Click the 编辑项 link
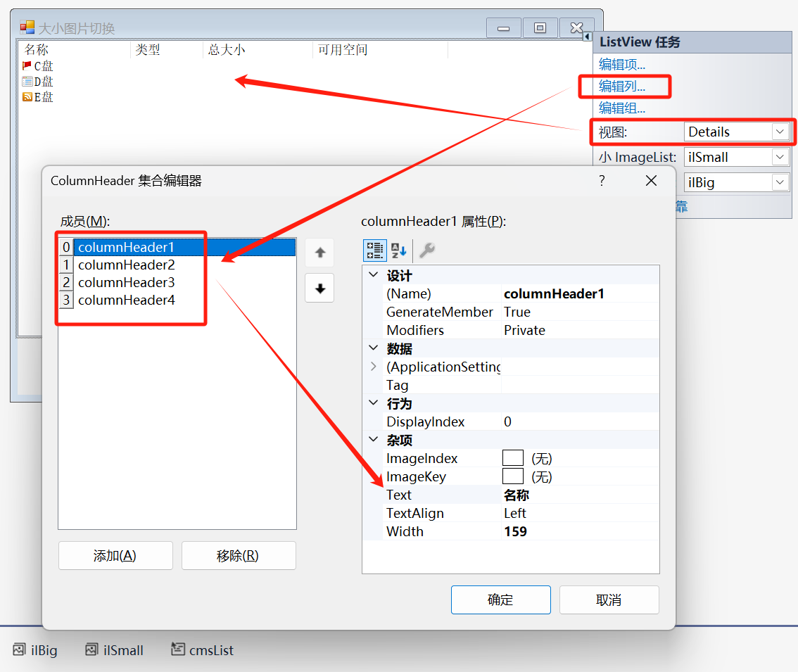 622,65
